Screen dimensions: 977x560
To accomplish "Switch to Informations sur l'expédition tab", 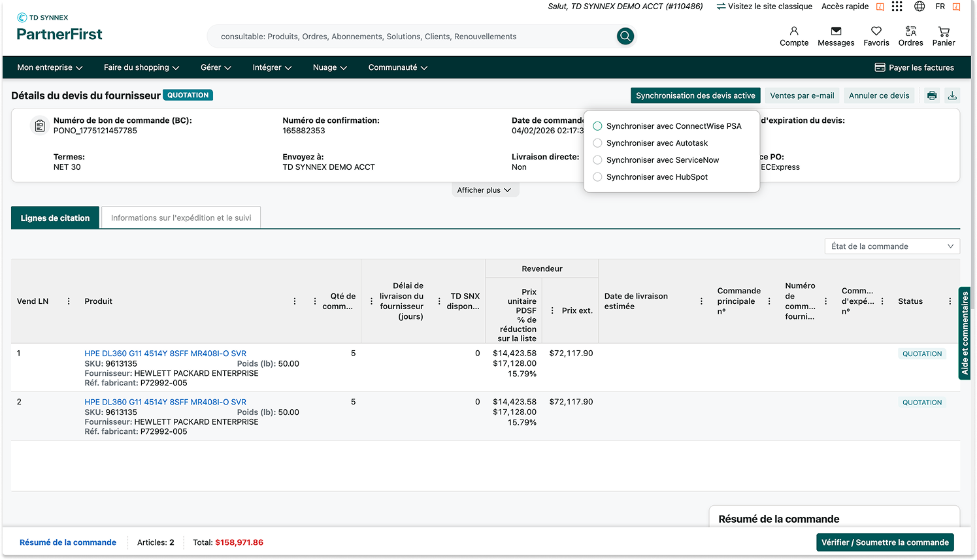I will [181, 218].
